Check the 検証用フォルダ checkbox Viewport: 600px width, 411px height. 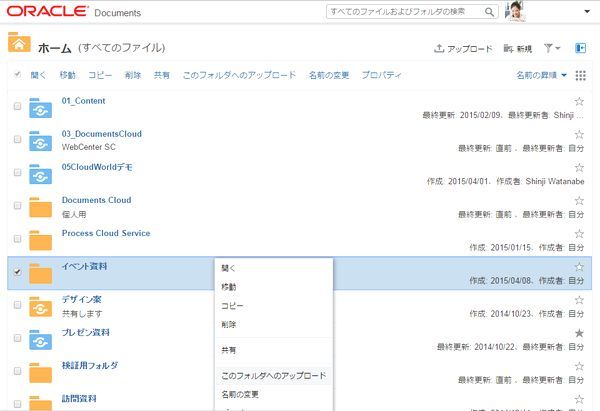pos(17,371)
